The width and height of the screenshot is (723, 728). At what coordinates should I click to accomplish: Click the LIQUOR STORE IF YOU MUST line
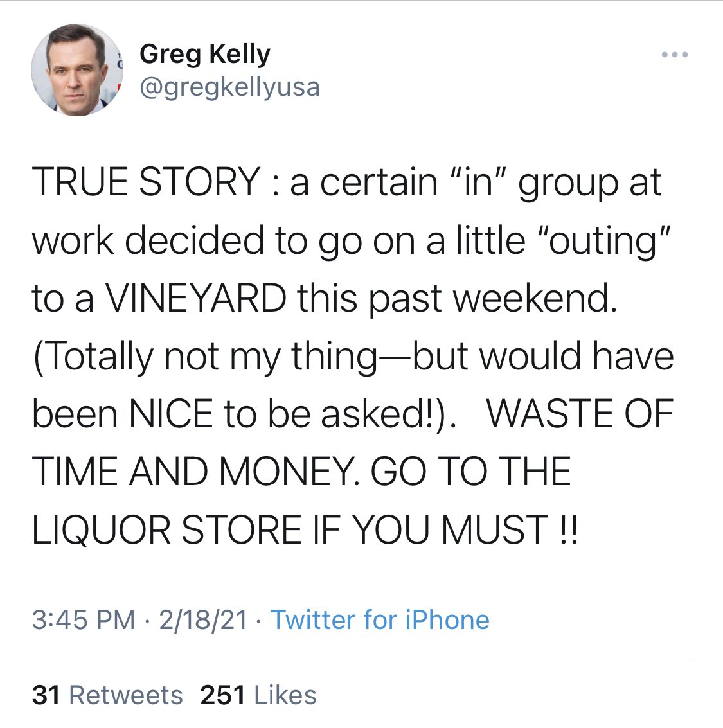305,530
